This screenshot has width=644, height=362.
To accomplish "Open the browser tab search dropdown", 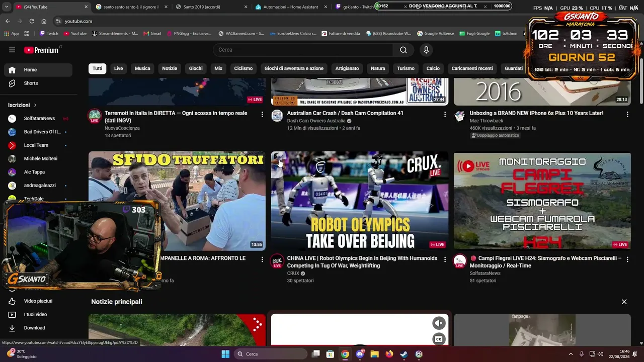I will click(7, 7).
